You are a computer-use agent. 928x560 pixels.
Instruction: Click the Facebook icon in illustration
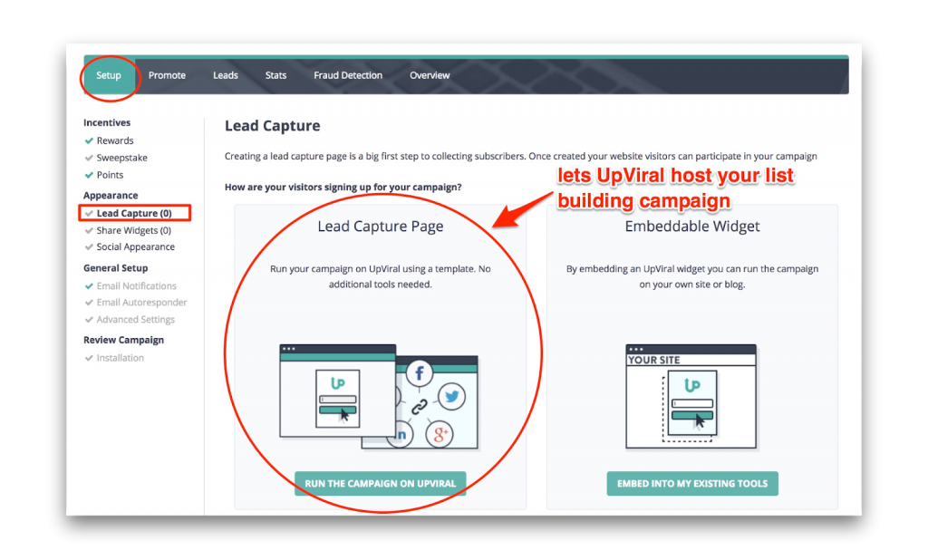(x=420, y=373)
